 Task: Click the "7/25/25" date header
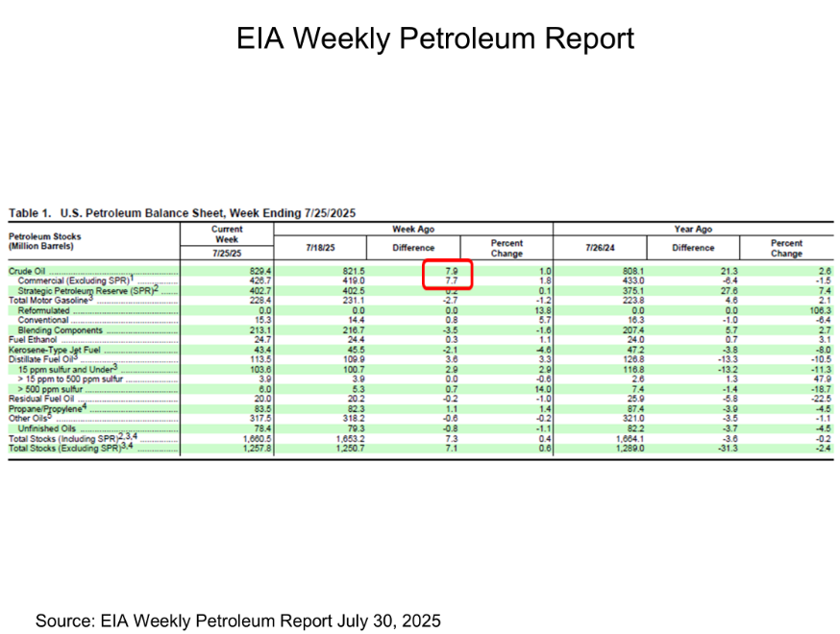[x=227, y=254]
